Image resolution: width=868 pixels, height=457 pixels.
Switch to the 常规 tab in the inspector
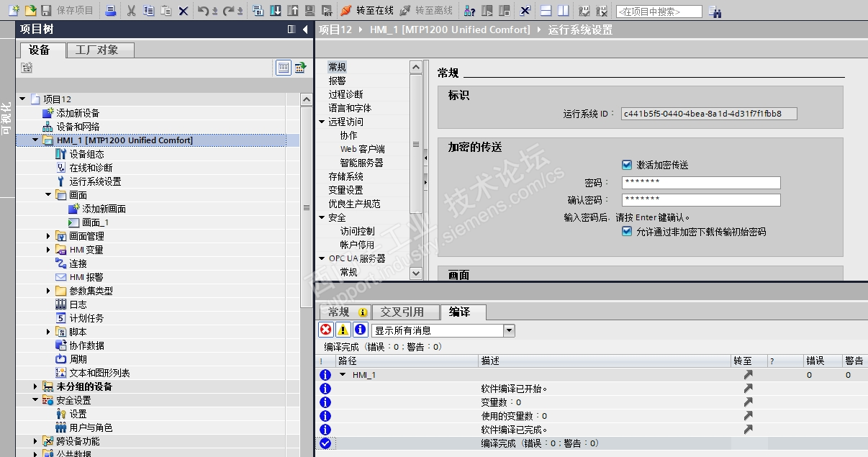point(345,312)
